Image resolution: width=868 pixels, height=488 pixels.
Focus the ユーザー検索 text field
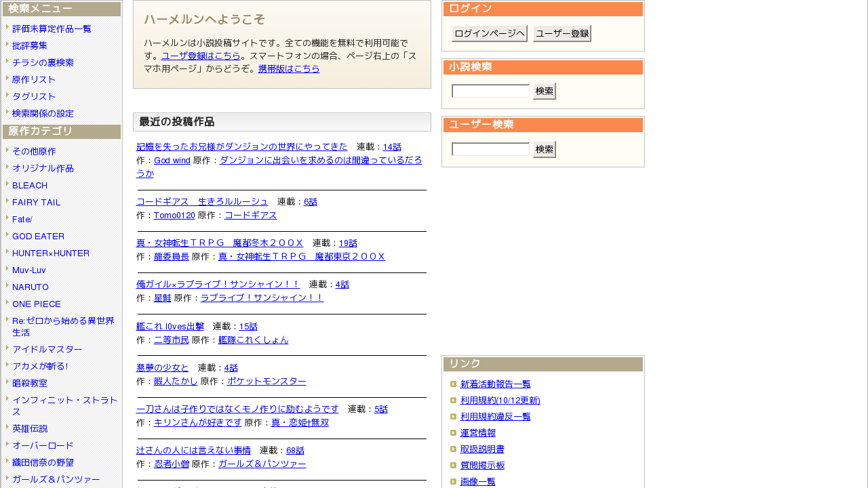coord(490,149)
